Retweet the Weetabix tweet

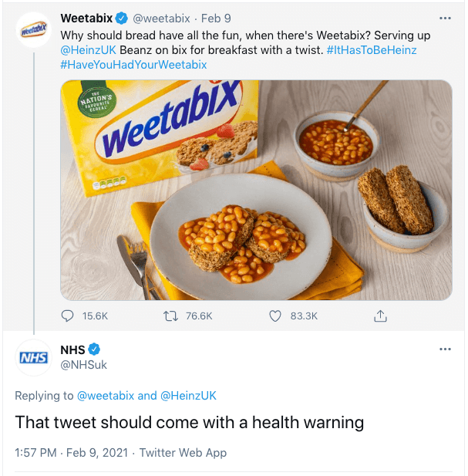coord(172,316)
